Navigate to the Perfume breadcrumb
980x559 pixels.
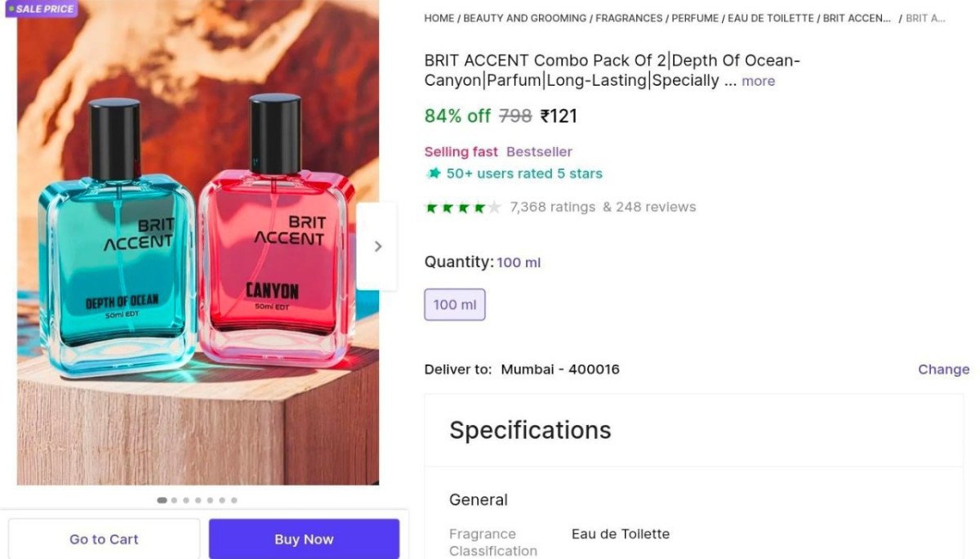[x=695, y=18]
